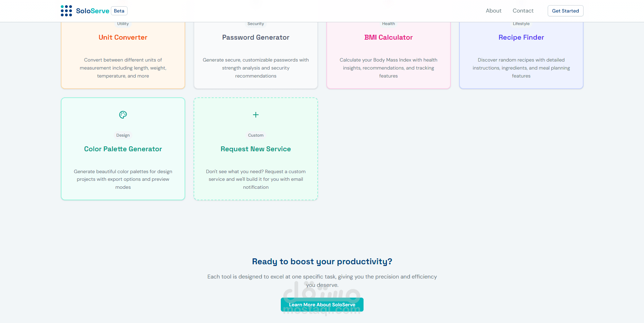Click the SoloServe brand name text
Screen dimensions: 644x323
(x=92, y=11)
